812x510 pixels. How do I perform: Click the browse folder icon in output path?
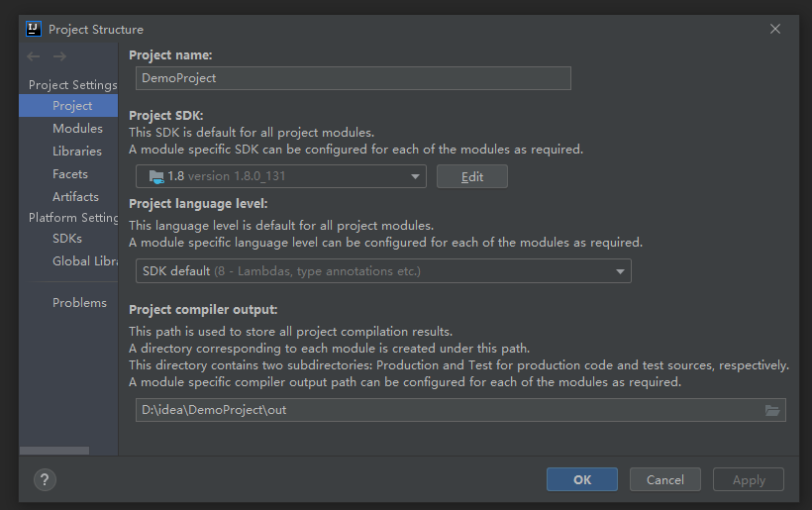(x=772, y=410)
